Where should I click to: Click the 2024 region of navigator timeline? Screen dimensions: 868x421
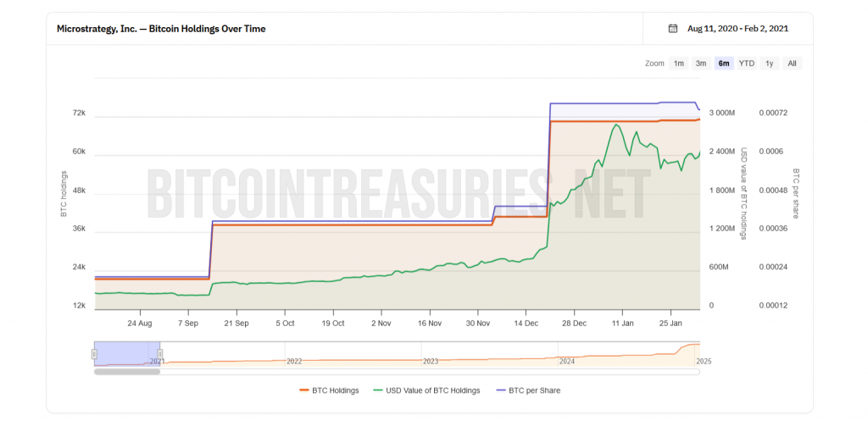pyautogui.click(x=566, y=354)
